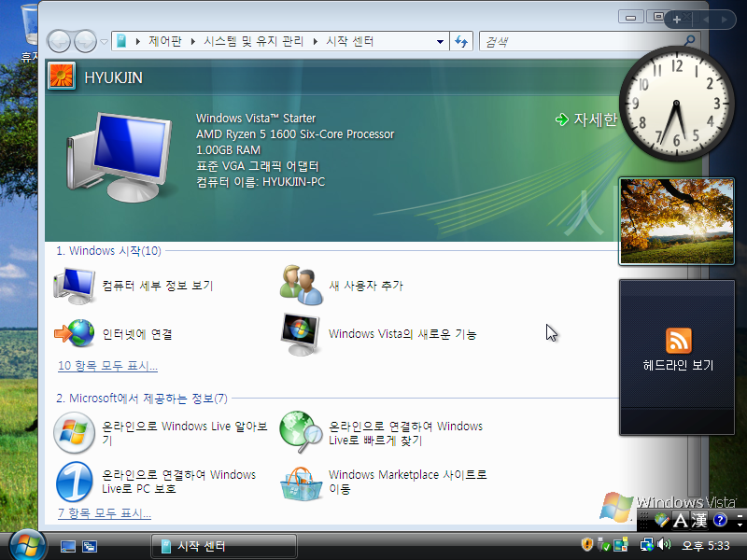Click the HYUKJIN user account picture
This screenshot has height=560, width=747.
coord(62,76)
